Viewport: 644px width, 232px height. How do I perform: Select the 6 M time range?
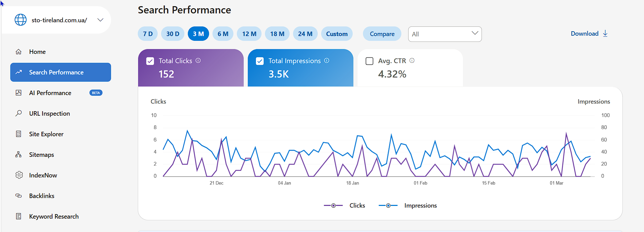pyautogui.click(x=223, y=34)
